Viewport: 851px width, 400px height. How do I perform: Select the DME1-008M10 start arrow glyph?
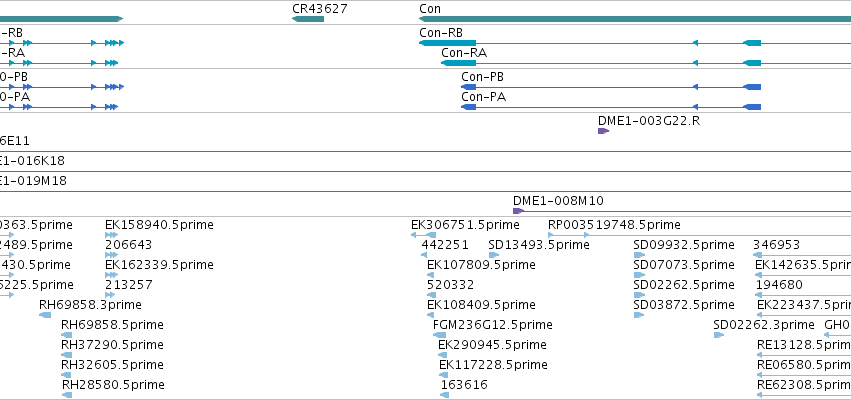click(x=518, y=211)
